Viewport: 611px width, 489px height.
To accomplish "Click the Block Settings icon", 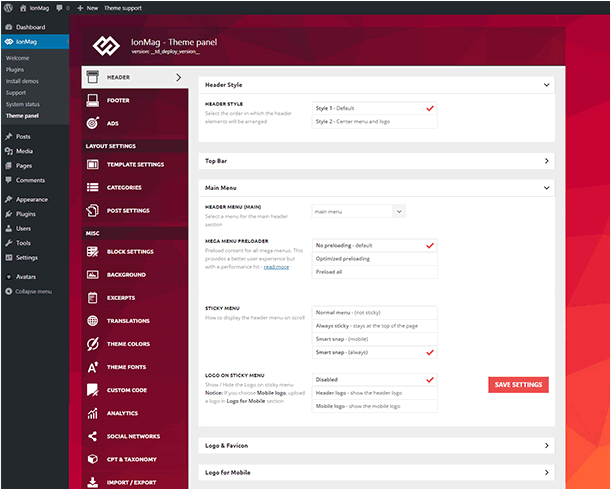I will (93, 252).
